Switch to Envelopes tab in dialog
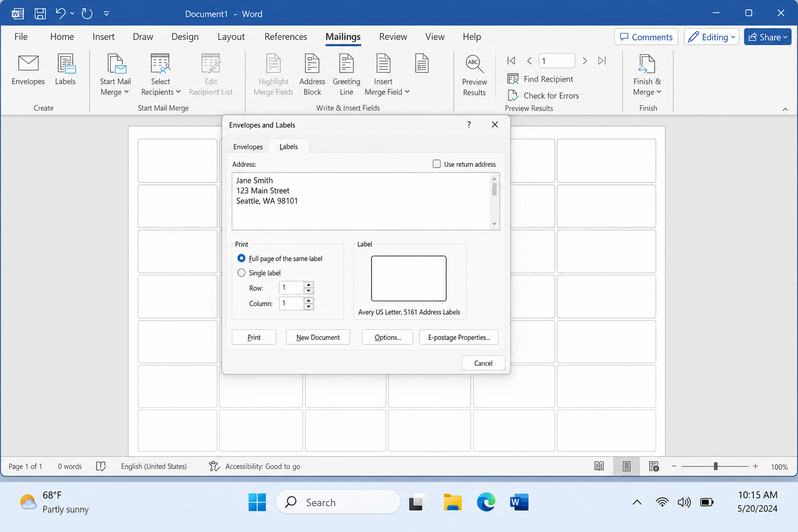 [248, 147]
